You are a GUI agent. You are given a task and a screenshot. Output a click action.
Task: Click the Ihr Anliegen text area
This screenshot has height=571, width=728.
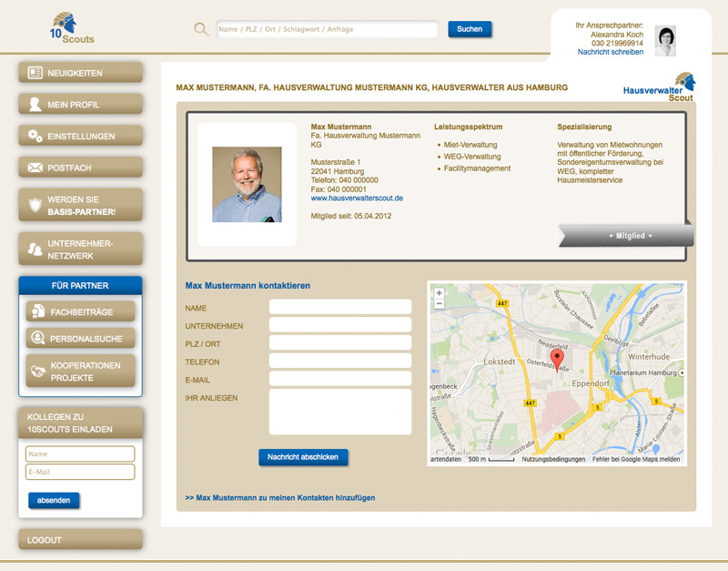pyautogui.click(x=340, y=413)
